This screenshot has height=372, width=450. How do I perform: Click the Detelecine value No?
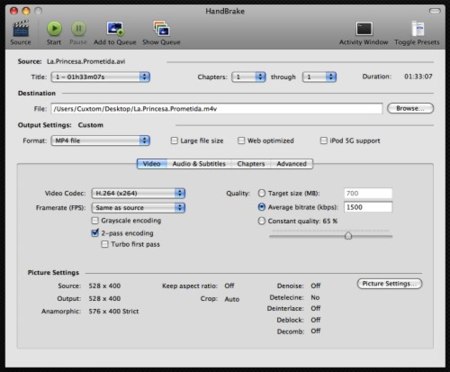pyautogui.click(x=315, y=297)
